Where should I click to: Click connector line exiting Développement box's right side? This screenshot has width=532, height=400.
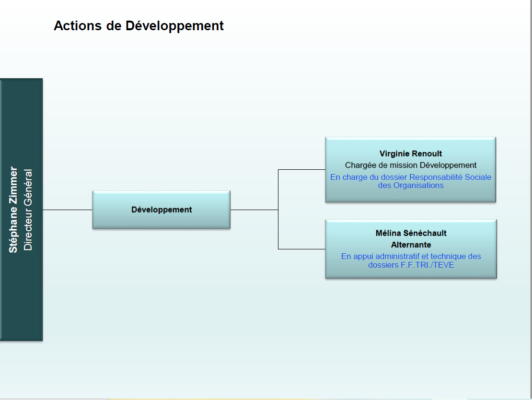click(254, 210)
